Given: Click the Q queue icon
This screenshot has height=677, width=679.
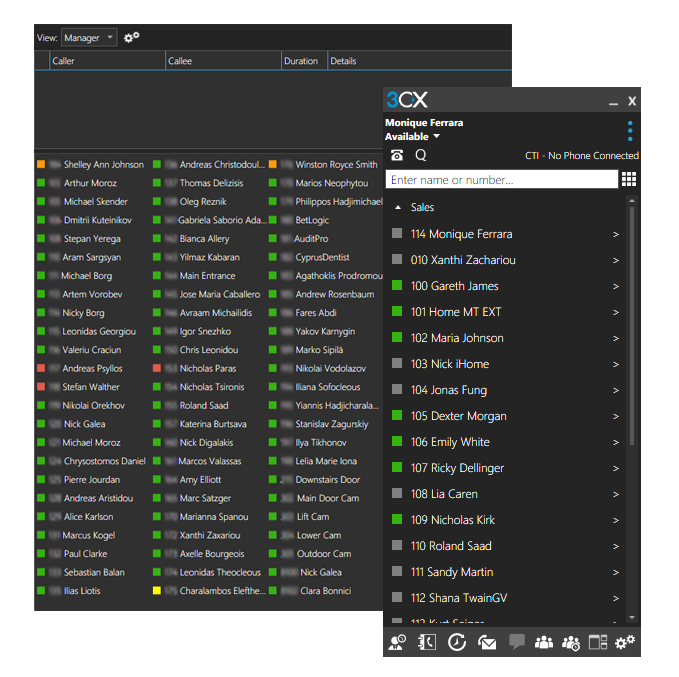Looking at the screenshot, I should click(421, 156).
